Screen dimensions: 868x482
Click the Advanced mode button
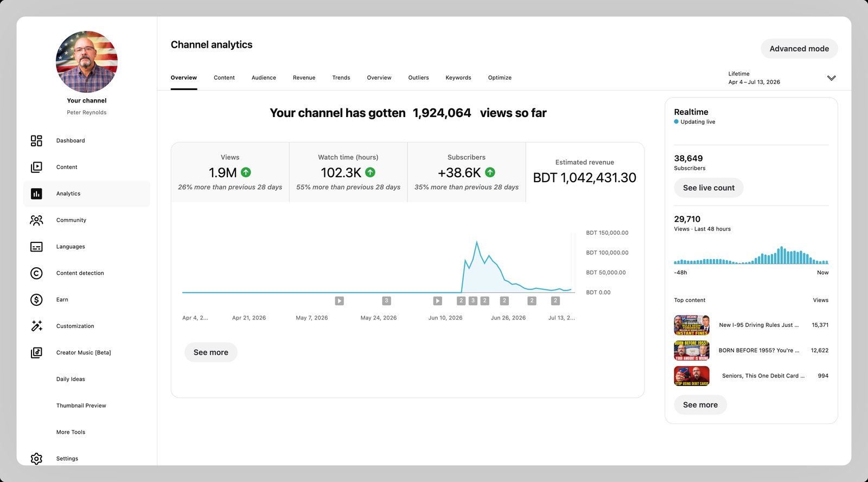[x=799, y=49]
